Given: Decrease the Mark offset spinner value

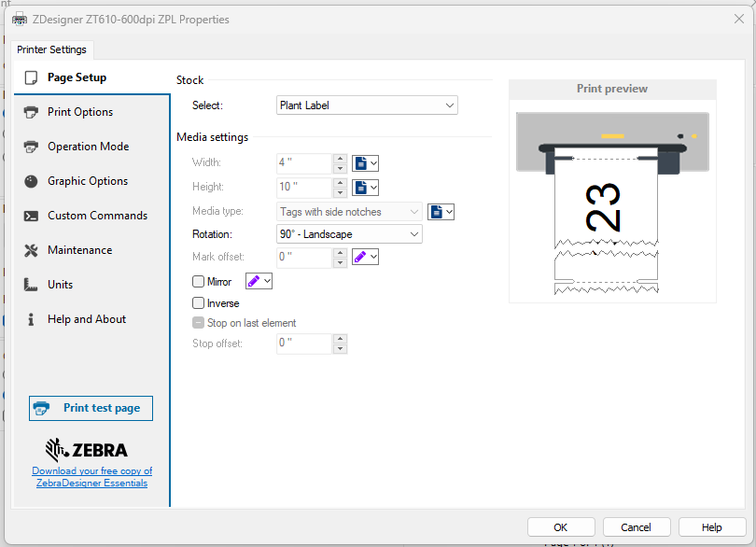Looking at the screenshot, I should click(x=341, y=262).
